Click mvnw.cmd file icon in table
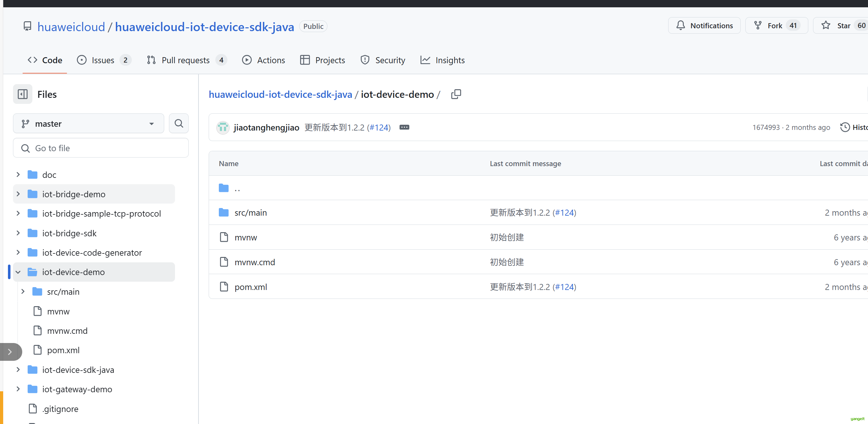Screen dimensions: 868x424 [x=224, y=262]
